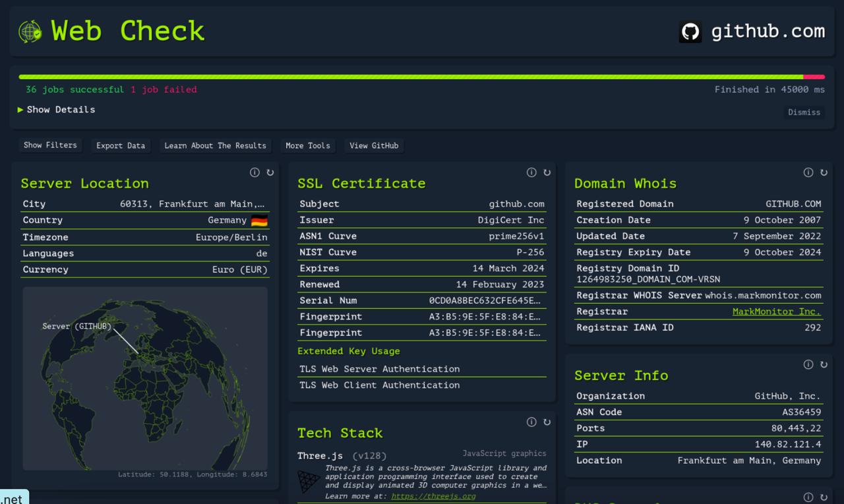The image size is (844, 504).
Task: Select organization value 'GitHub, Inc.'
Action: pyautogui.click(x=788, y=397)
